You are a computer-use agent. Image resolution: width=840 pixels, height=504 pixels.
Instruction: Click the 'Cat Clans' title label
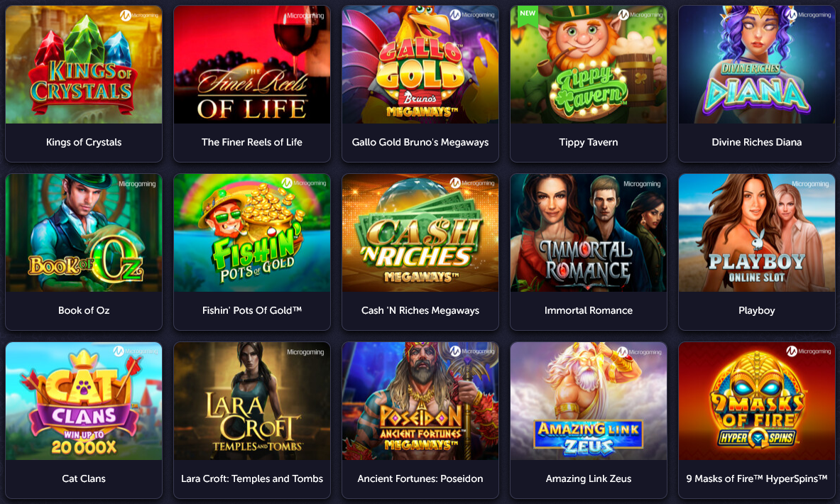[84, 479]
